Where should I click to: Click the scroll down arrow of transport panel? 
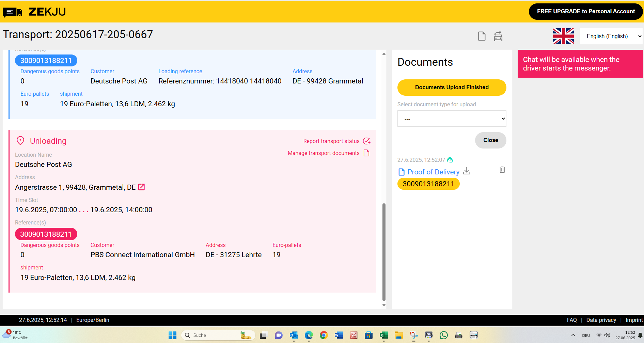(x=384, y=305)
